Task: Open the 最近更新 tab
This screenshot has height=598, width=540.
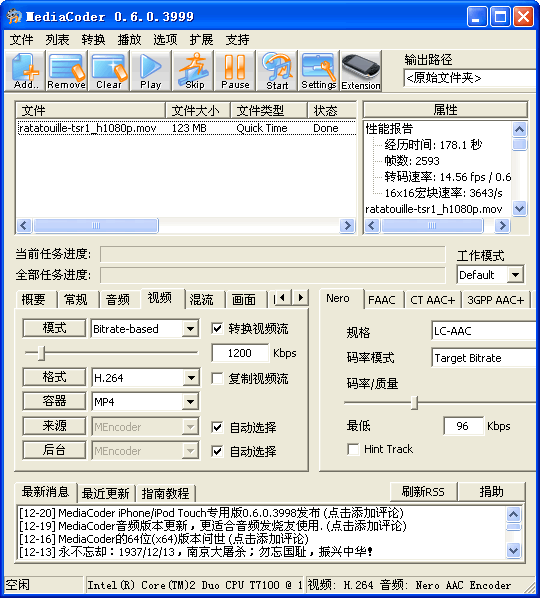Action: (105, 494)
